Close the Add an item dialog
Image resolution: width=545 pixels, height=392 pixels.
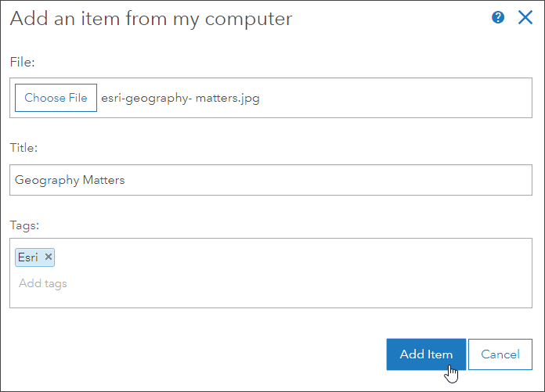point(525,18)
